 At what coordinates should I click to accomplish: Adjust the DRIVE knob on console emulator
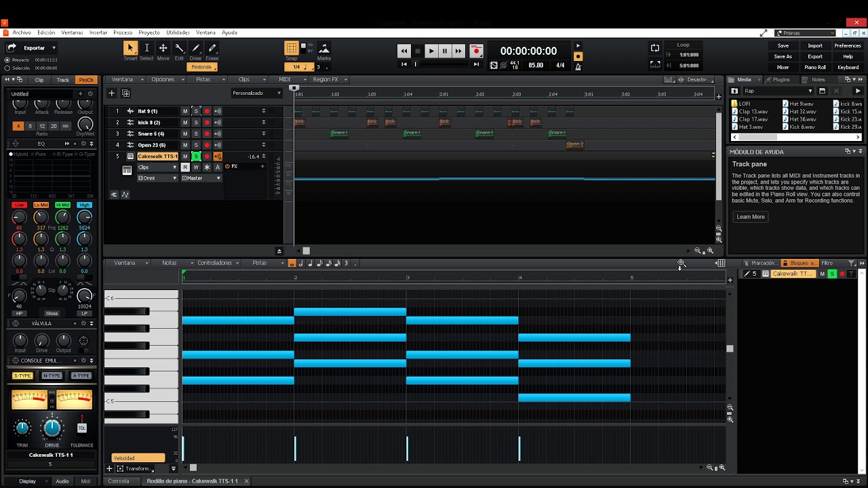[x=52, y=428]
